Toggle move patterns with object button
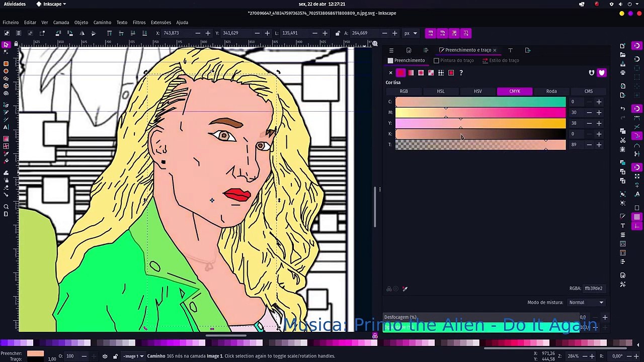 pos(466,33)
